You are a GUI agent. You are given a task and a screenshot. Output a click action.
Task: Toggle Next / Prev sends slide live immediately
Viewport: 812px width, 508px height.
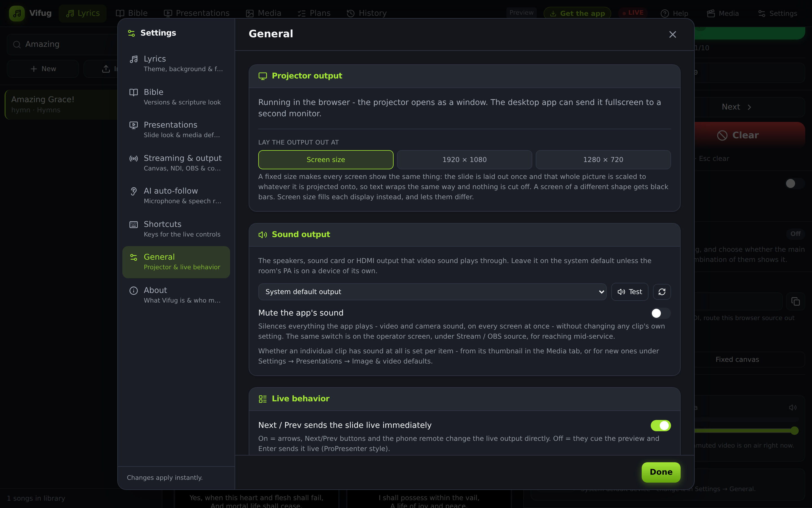660,425
